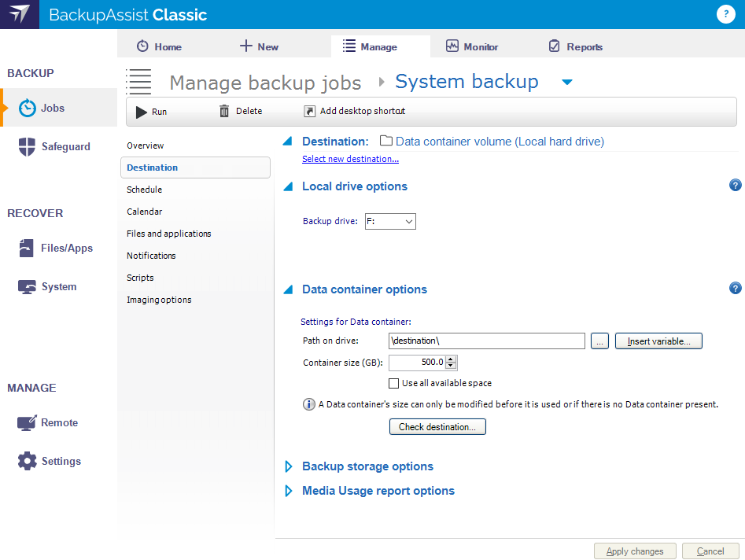Screen dimensions: 745x560
Task: Click the Add desktop shortcut icon
Action: 309,111
